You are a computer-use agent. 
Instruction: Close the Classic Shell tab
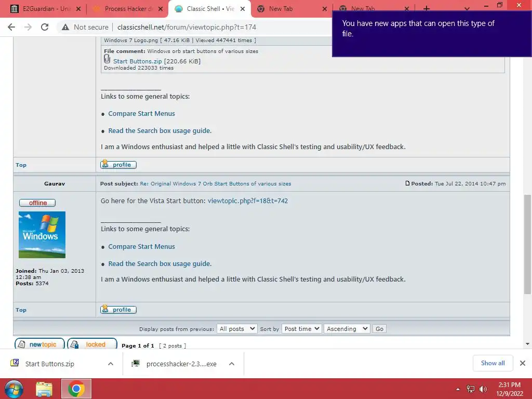click(x=243, y=9)
